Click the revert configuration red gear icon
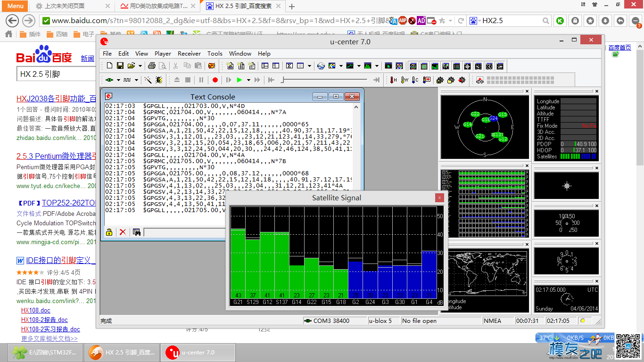644x362 pixels. (462, 80)
